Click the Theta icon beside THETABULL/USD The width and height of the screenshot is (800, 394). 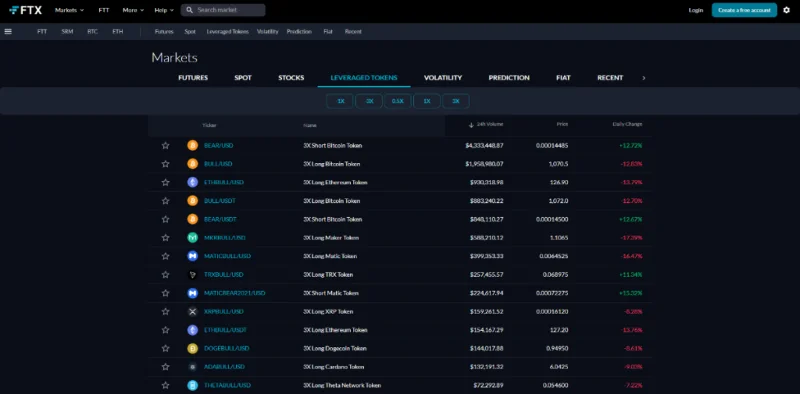click(x=192, y=385)
